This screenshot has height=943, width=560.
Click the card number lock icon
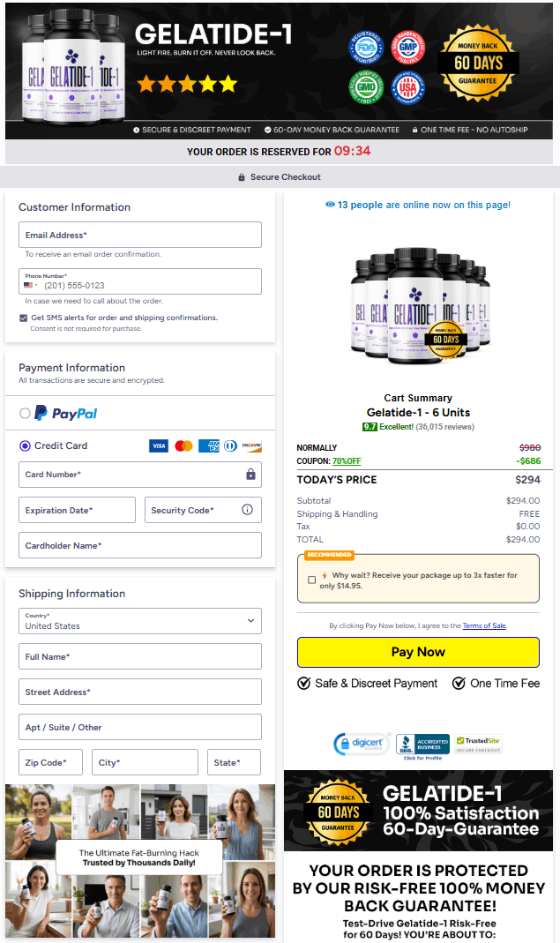pos(250,475)
